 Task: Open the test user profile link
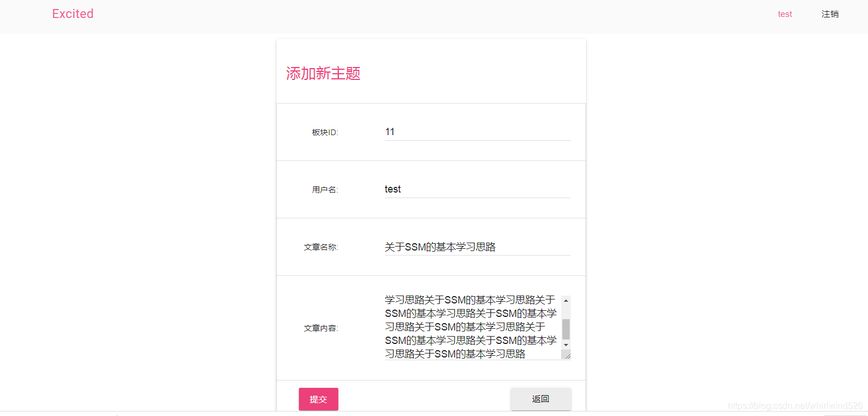pyautogui.click(x=785, y=14)
